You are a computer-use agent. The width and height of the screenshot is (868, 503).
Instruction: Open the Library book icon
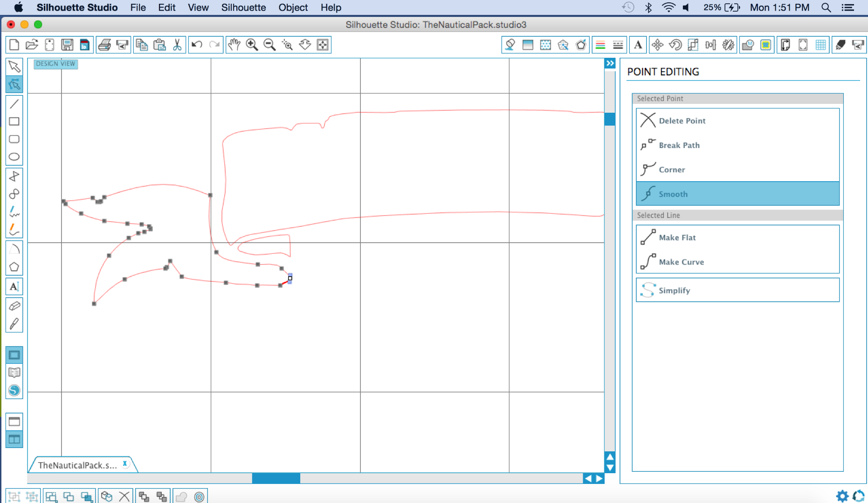[x=14, y=373]
